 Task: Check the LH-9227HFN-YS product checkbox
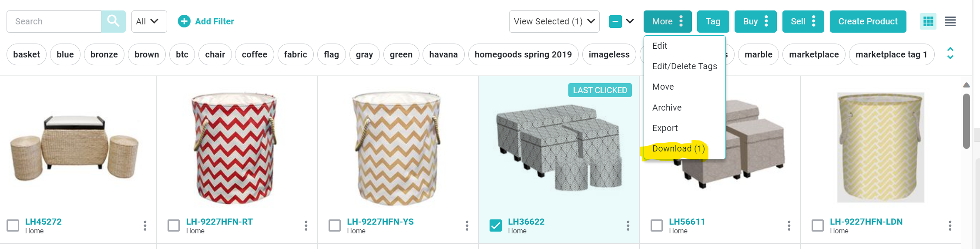coord(335,225)
